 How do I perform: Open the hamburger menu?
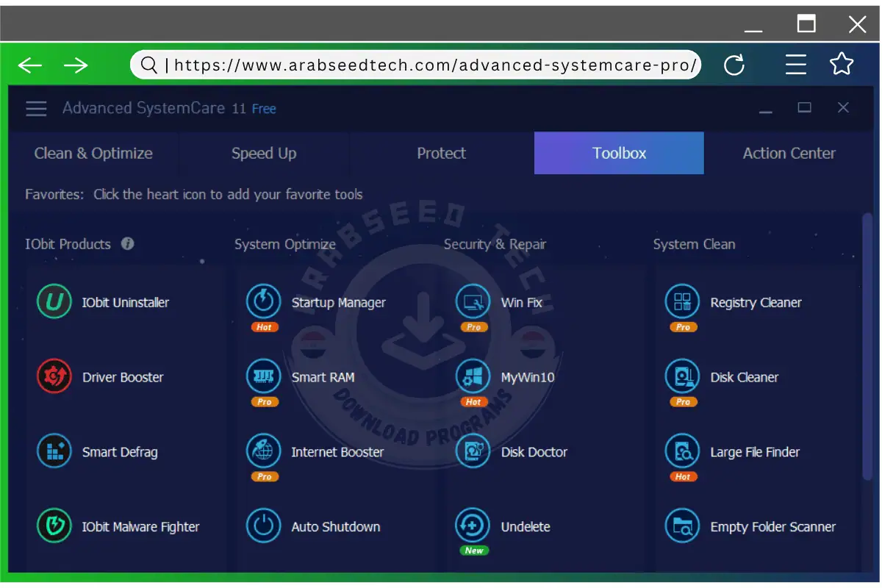(35, 108)
